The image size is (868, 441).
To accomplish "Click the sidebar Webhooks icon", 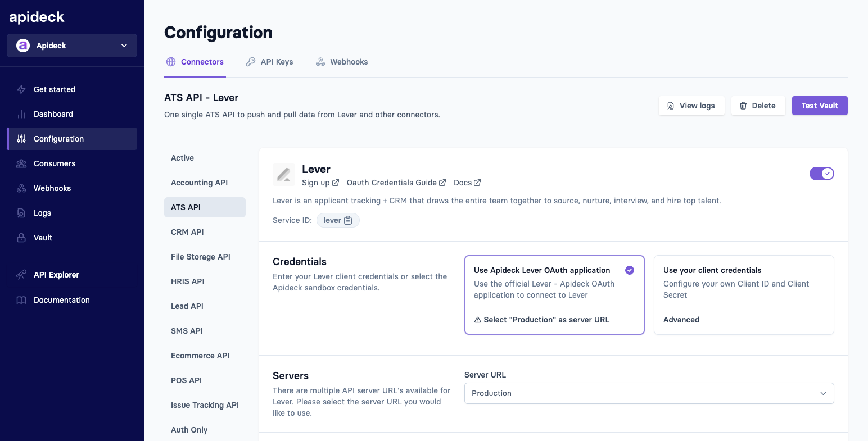I will pos(21,188).
